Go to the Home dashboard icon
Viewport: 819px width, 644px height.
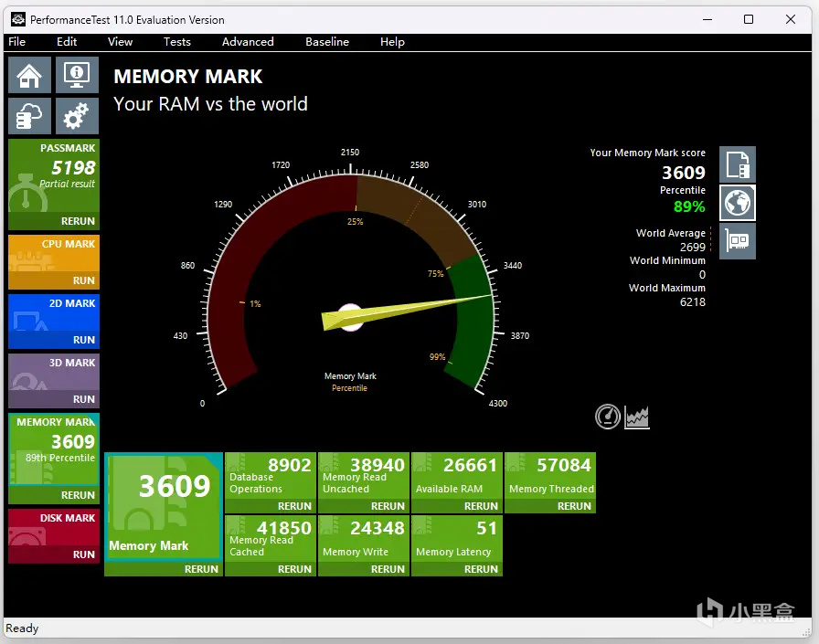30,75
